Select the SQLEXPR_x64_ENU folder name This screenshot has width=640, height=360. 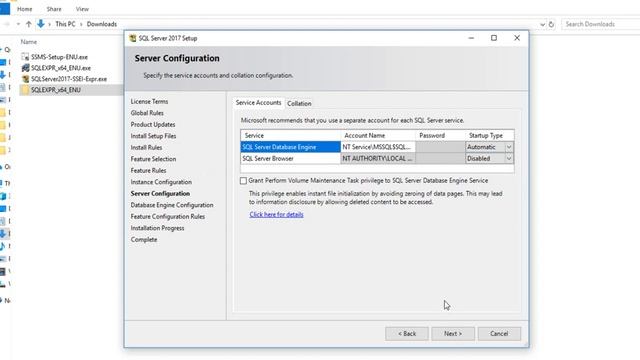56,90
